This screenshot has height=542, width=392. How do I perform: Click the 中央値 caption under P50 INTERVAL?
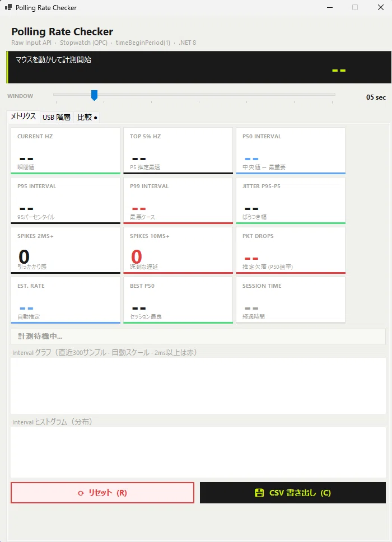[264, 167]
